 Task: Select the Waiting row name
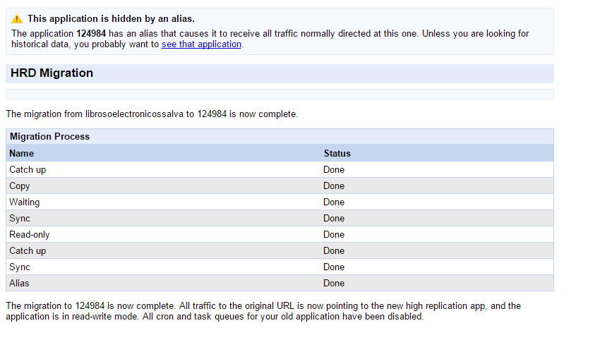coord(25,202)
